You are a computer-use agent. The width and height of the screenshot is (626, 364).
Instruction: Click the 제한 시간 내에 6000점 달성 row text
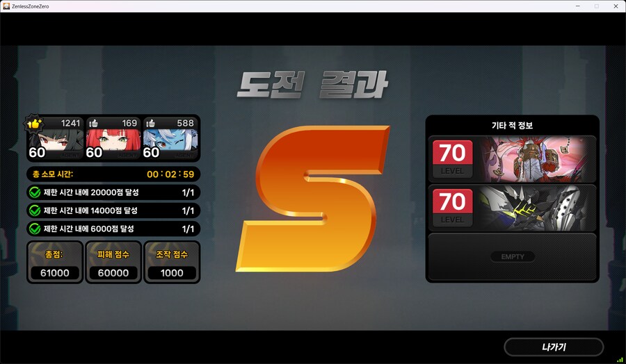click(x=88, y=229)
